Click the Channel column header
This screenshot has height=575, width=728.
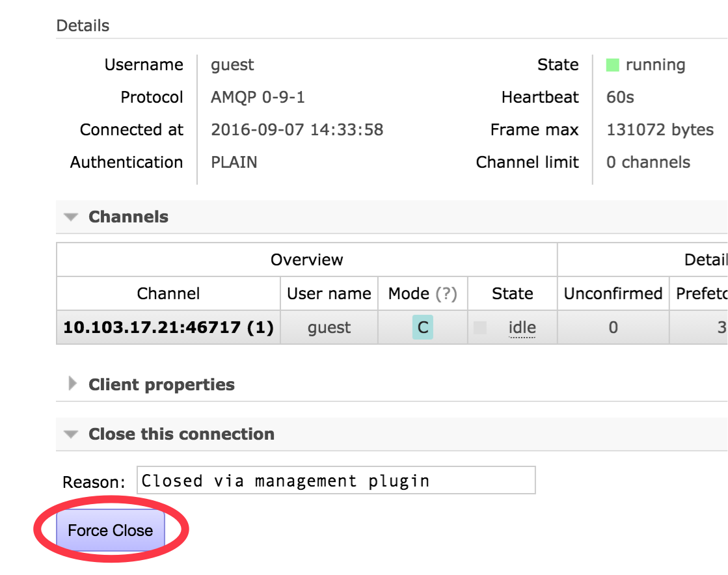pos(169,293)
